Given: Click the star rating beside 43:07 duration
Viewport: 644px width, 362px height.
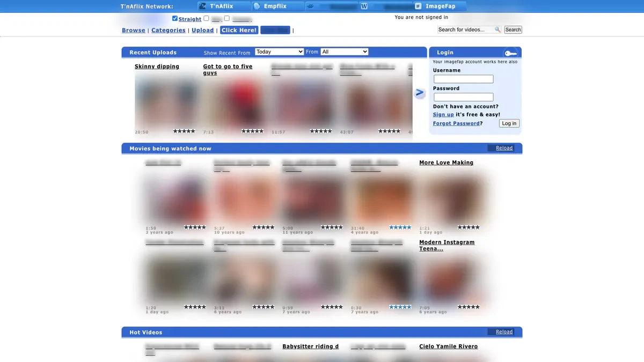Looking at the screenshot, I should pos(389,131).
